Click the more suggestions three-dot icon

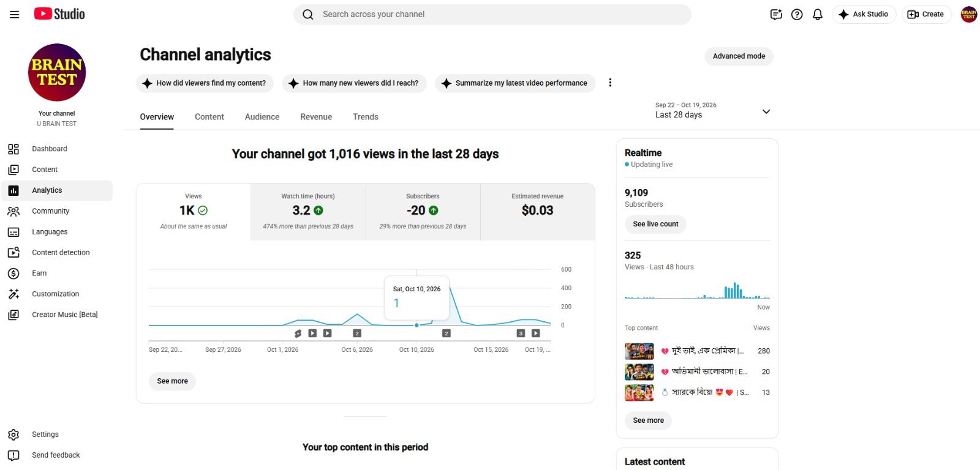[610, 83]
